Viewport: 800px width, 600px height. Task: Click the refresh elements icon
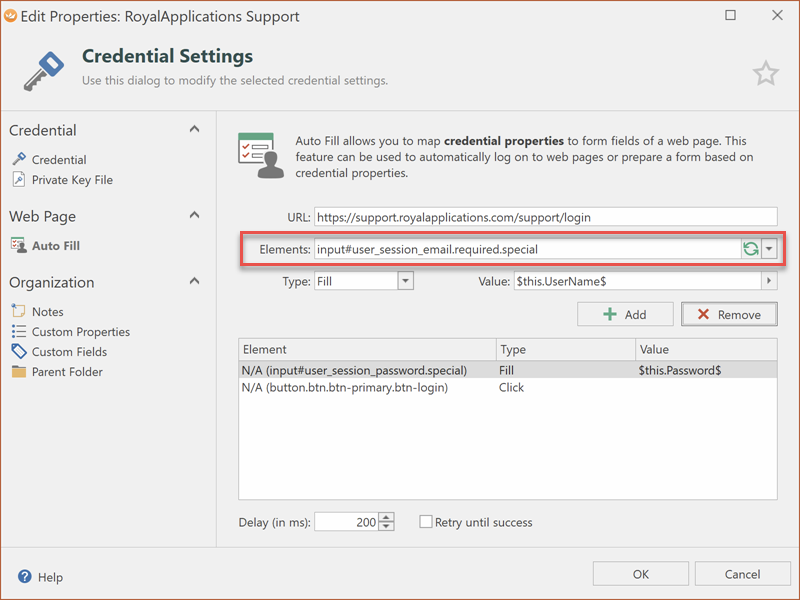(x=750, y=249)
